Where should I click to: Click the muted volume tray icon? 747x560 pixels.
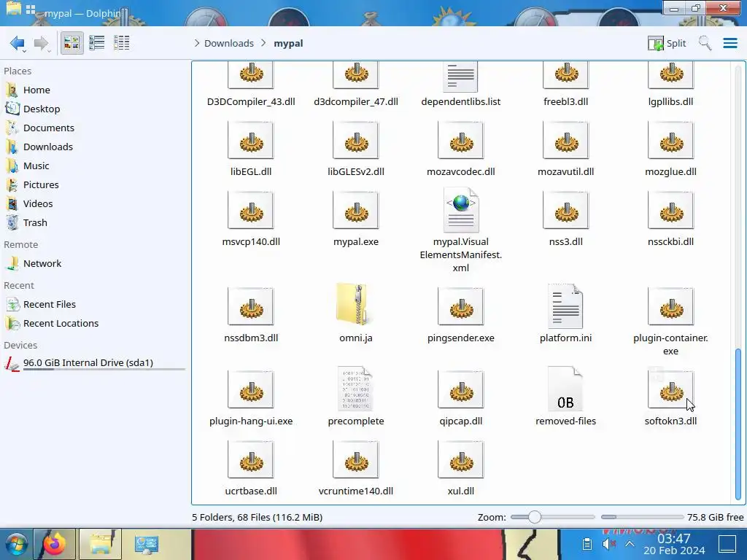[609, 544]
